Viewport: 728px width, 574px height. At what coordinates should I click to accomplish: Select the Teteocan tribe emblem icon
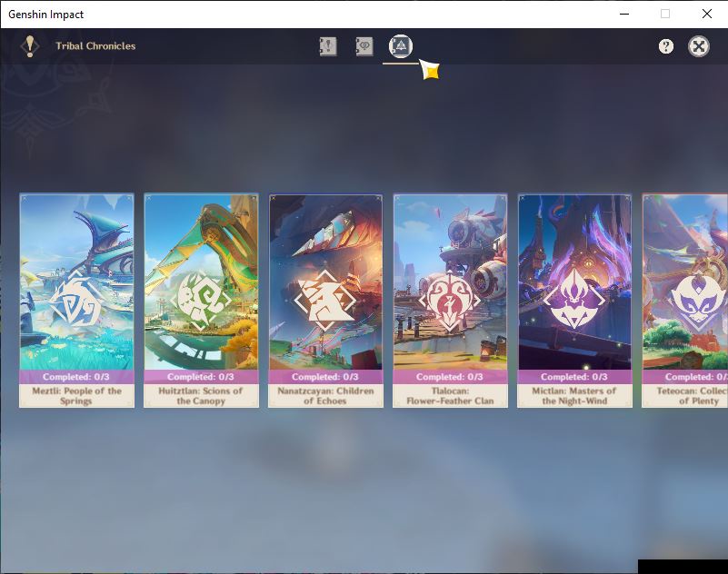point(698,301)
